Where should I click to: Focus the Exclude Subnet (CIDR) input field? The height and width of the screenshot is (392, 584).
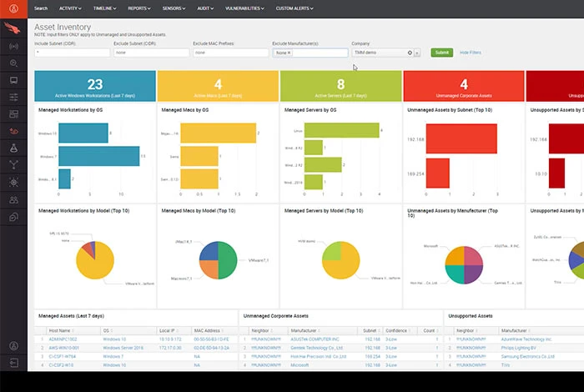pyautogui.click(x=151, y=53)
